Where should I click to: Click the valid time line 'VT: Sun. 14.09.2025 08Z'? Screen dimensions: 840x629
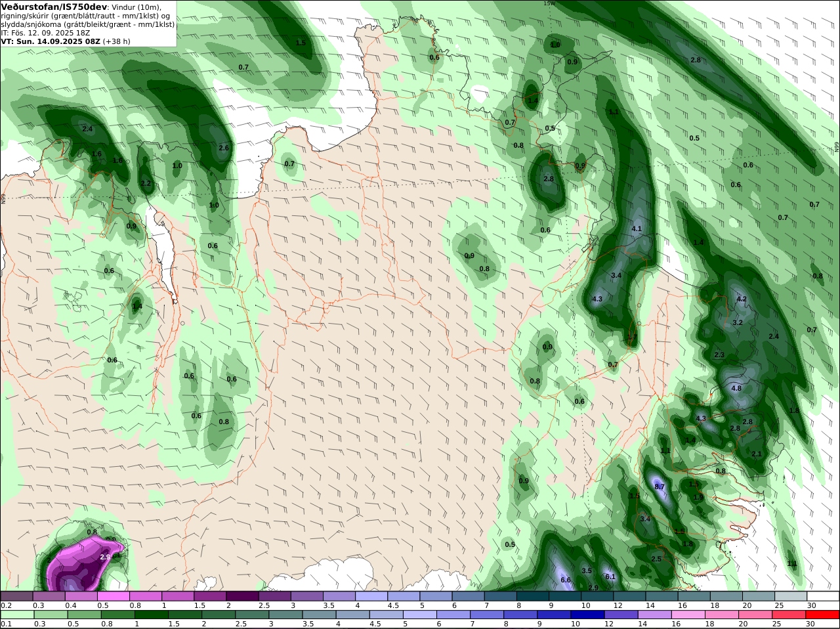coord(51,41)
